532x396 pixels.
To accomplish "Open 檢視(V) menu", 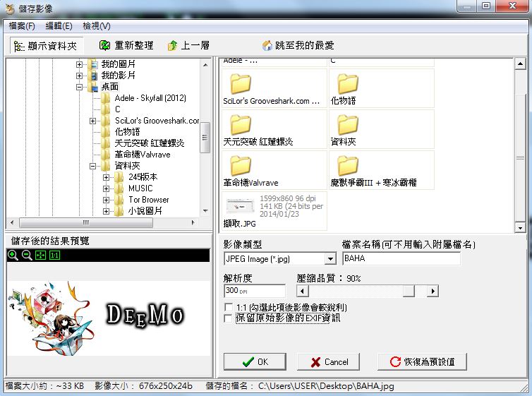I will (x=97, y=26).
